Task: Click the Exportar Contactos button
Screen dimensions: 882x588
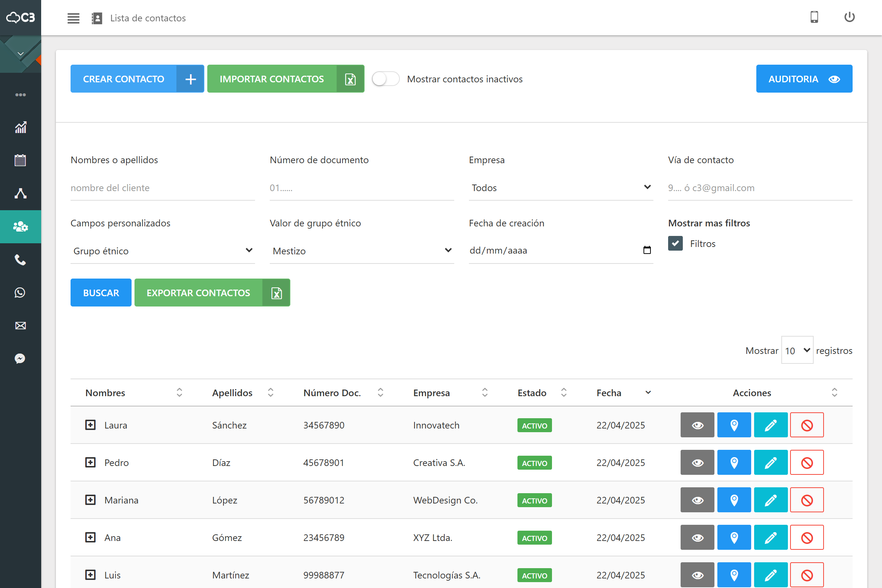Action: [x=212, y=293]
